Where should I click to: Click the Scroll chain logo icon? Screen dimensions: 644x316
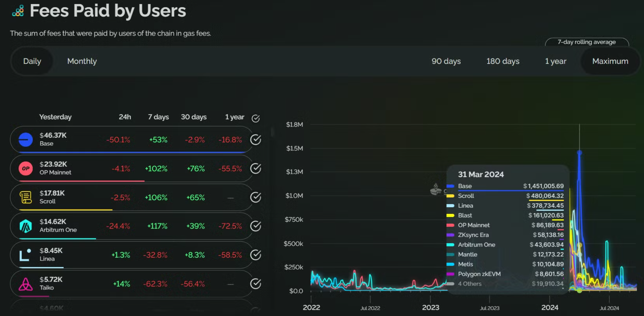[x=26, y=197]
